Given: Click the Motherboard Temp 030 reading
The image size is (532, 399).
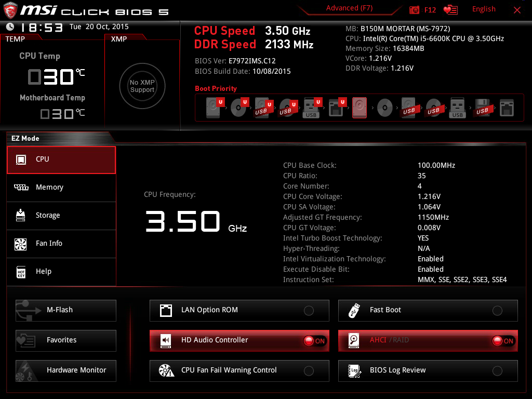Looking at the screenshot, I should pos(62,113).
